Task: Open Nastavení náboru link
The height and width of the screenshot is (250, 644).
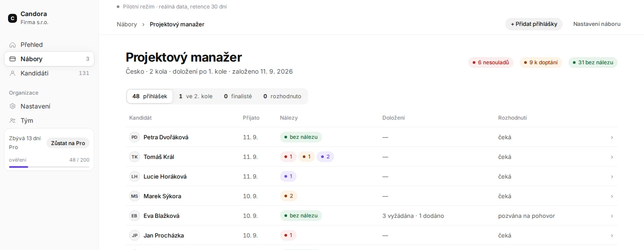Action: coord(597,24)
